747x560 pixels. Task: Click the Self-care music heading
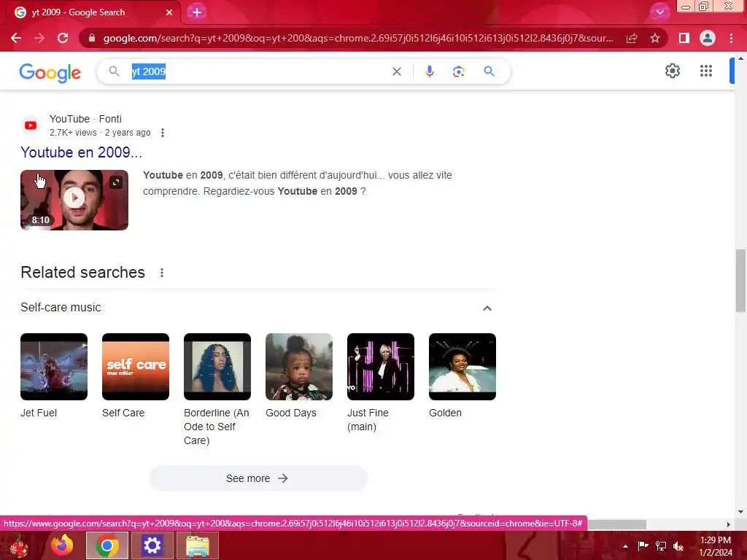61,308
